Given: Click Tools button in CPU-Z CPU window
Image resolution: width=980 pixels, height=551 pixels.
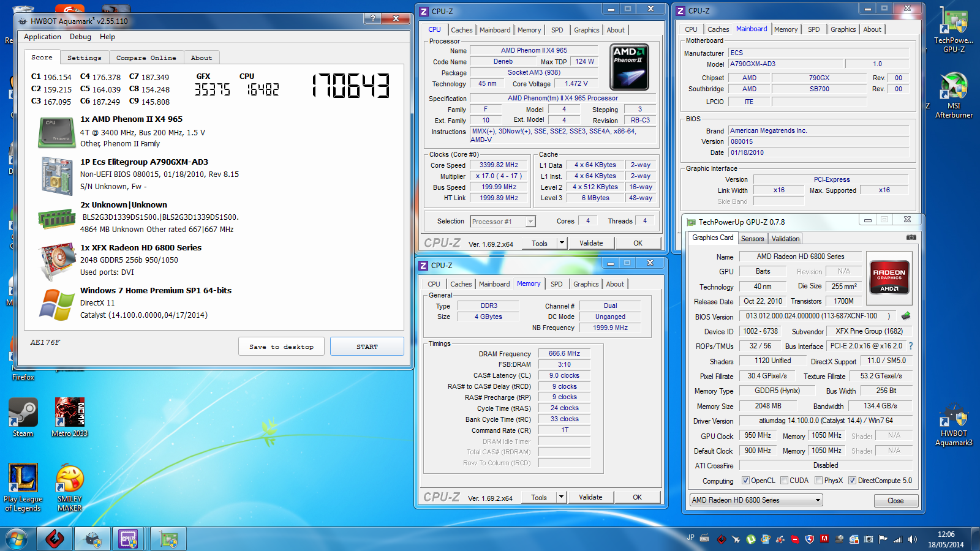Looking at the screenshot, I should (539, 243).
